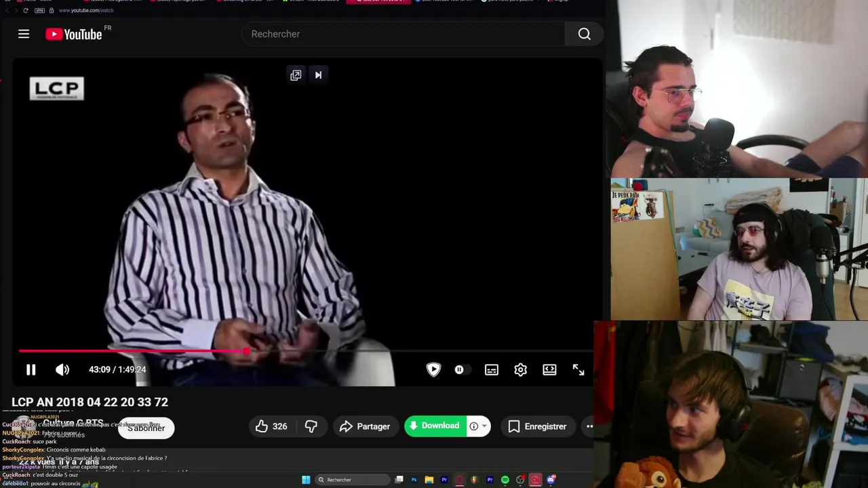Click the shield icon in player controls

[433, 369]
